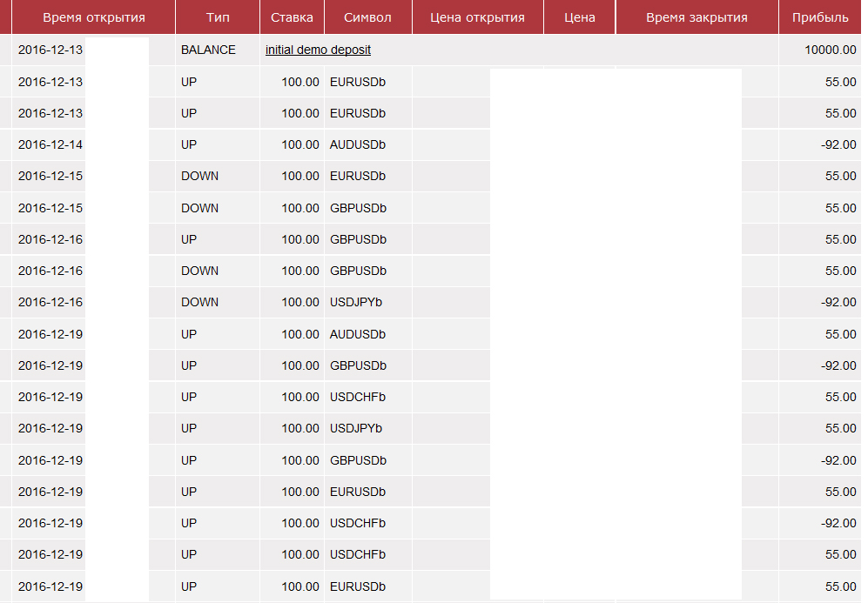Click the 'Цена открытия' column header
This screenshot has width=868, height=603.
pyautogui.click(x=477, y=17)
